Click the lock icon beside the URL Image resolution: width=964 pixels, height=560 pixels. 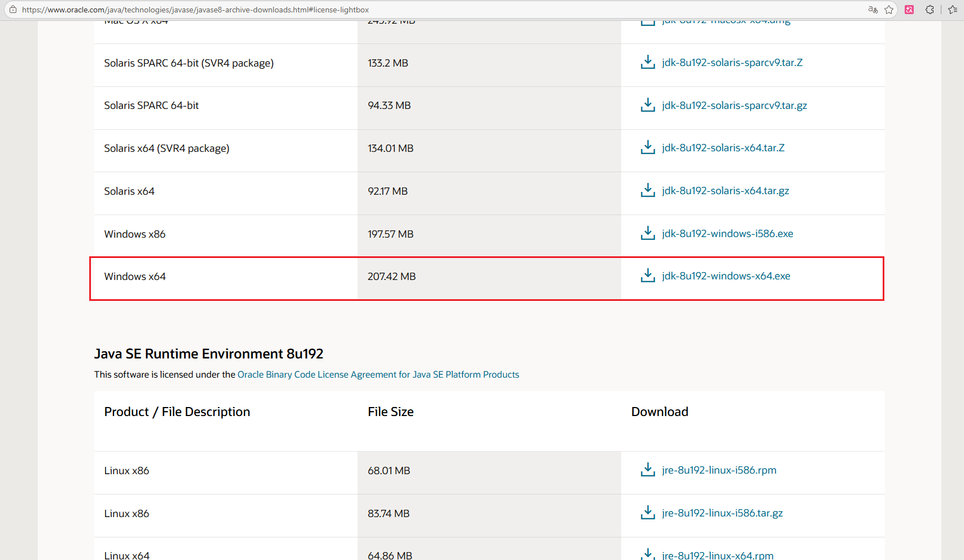(x=13, y=10)
